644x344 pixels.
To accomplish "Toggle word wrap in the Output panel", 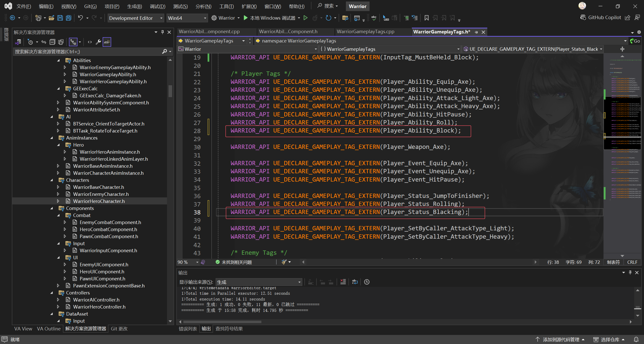I will pos(355,282).
